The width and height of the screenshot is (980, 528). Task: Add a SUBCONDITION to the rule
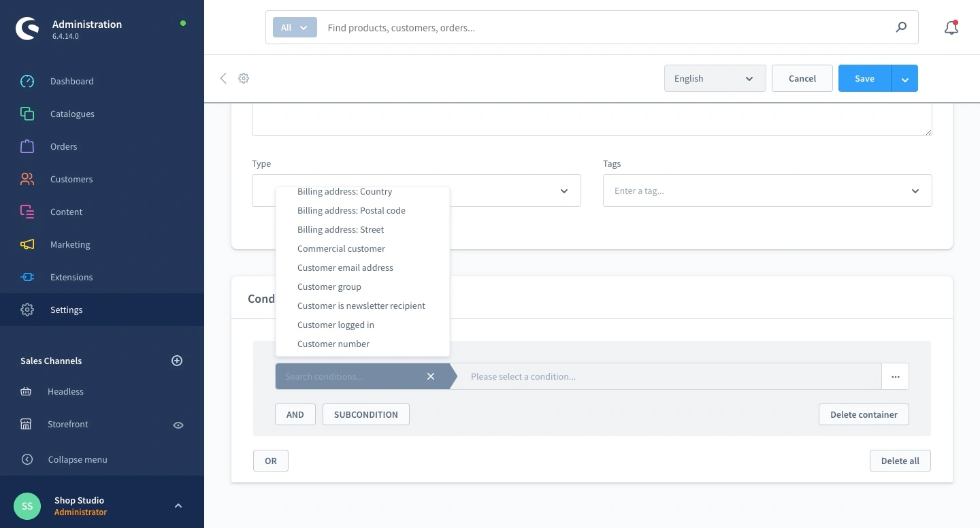[365, 414]
